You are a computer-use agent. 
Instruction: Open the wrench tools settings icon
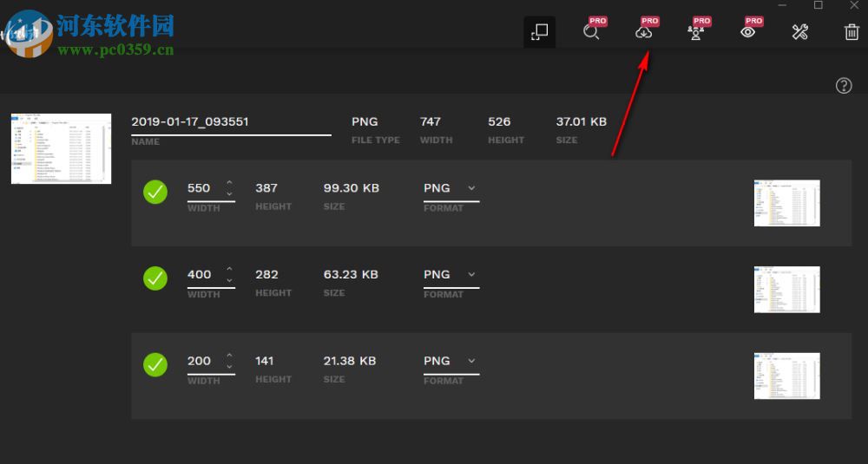pos(800,31)
